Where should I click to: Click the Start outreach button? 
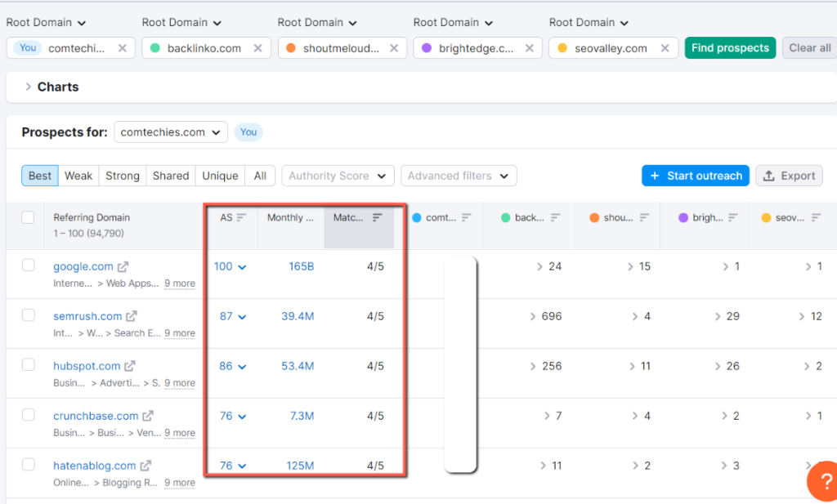pos(695,175)
